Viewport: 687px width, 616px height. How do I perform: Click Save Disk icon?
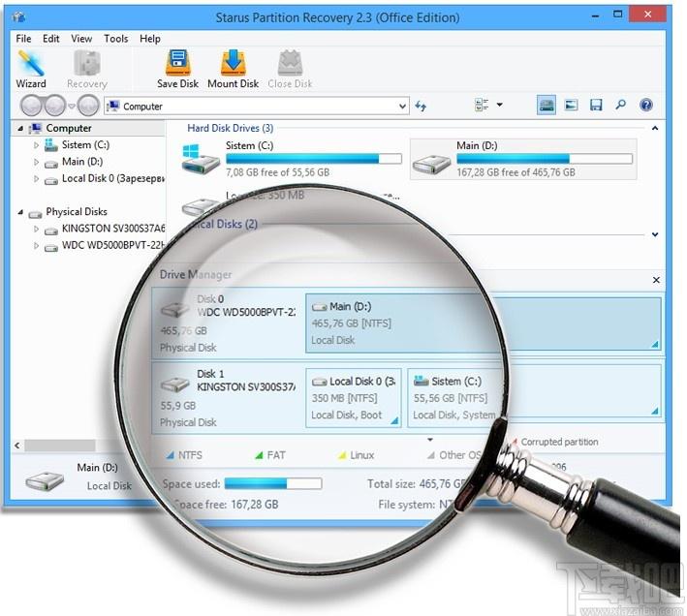click(177, 69)
